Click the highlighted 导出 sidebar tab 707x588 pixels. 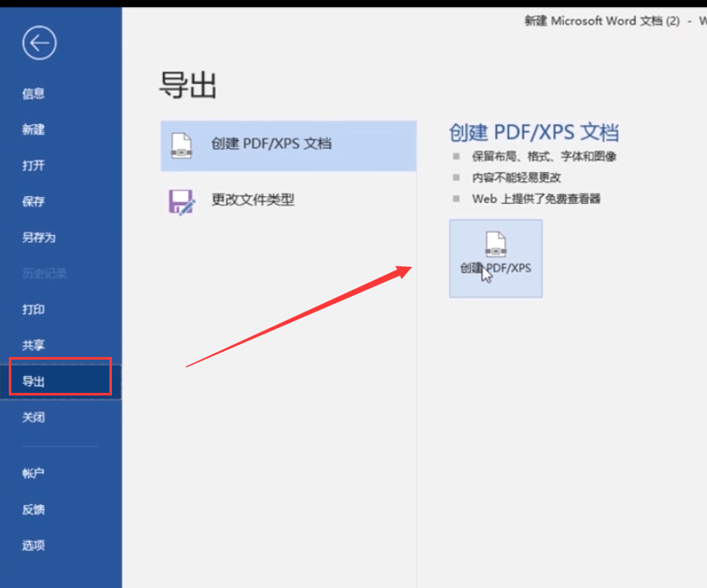[59, 381]
